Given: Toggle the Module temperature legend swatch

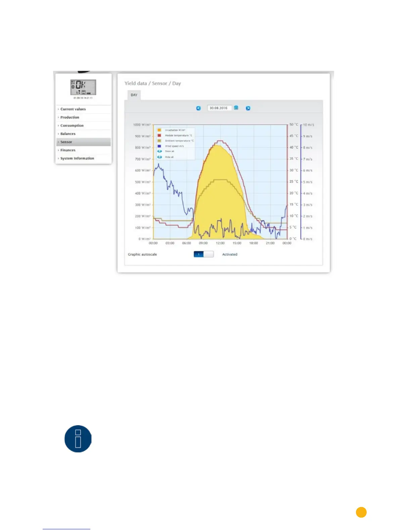Looking at the screenshot, I should click(159, 135).
